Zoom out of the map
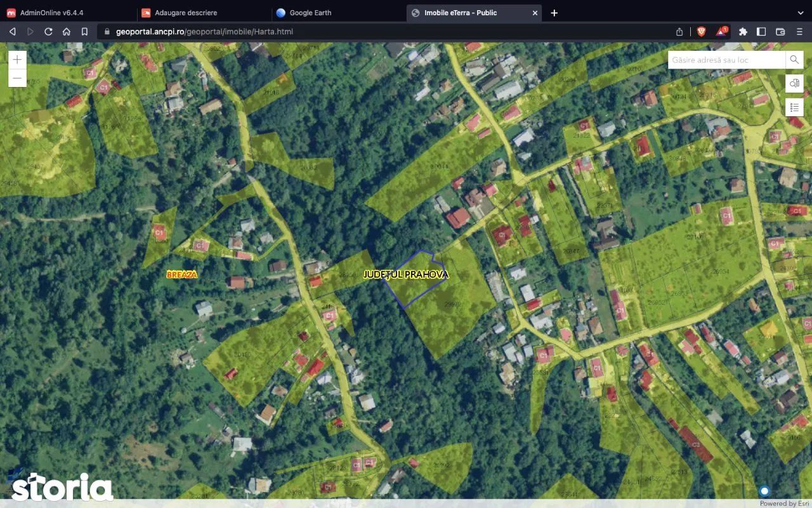 [x=17, y=78]
